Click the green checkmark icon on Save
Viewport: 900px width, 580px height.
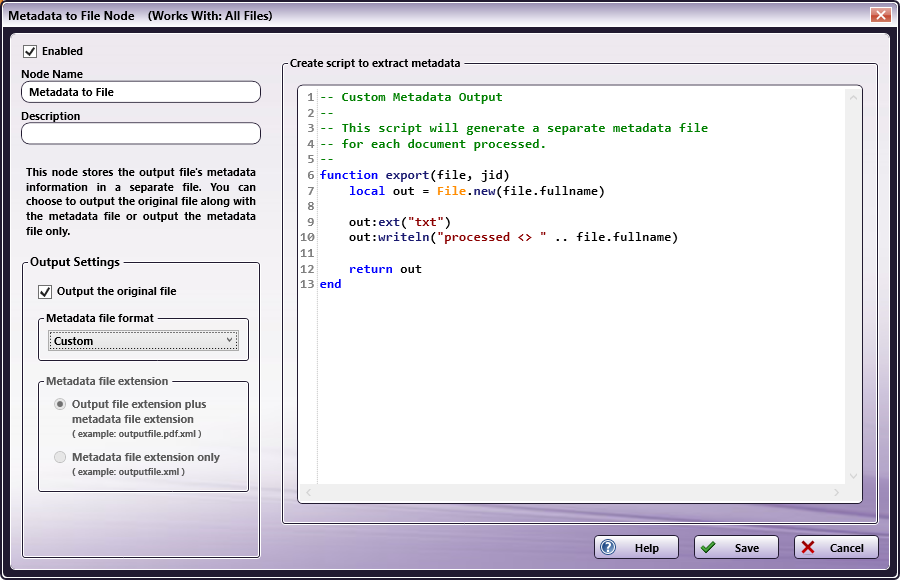click(708, 547)
